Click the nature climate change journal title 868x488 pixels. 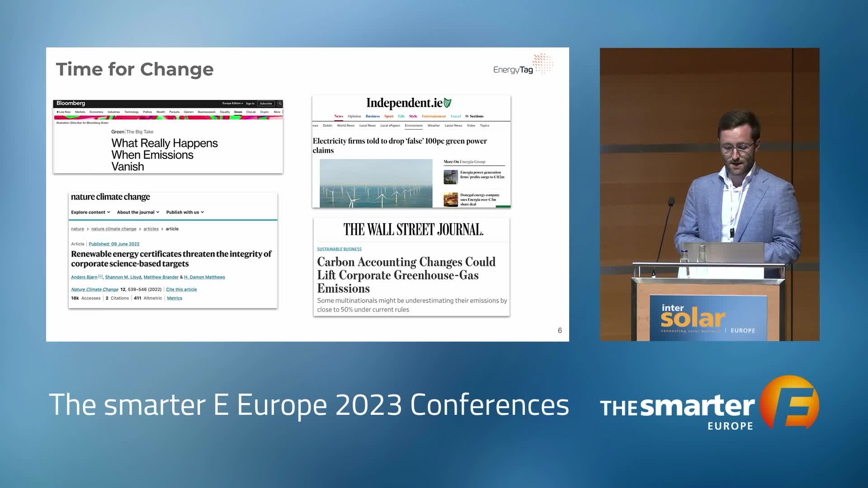(110, 197)
